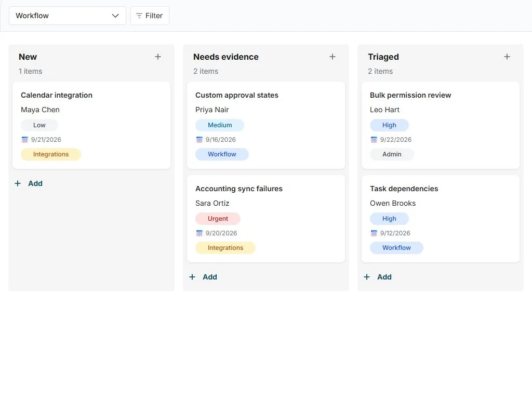Open the Task dependencies card
Screen dimensions: 532x399
coord(441,219)
